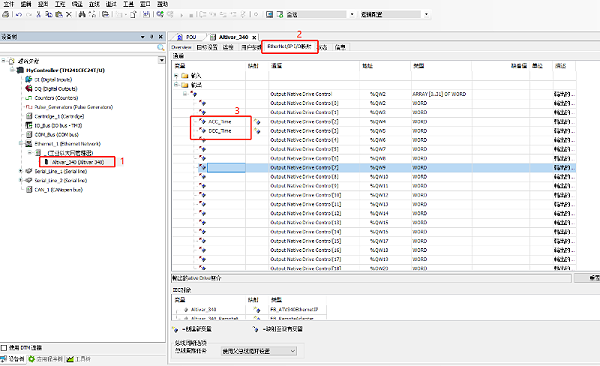Expand the Serial_Line_1 tree node
The height and width of the screenshot is (366, 600).
[x=21, y=171]
